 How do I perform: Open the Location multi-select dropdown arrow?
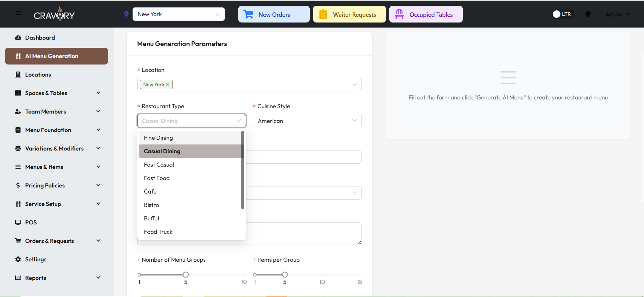pos(354,85)
